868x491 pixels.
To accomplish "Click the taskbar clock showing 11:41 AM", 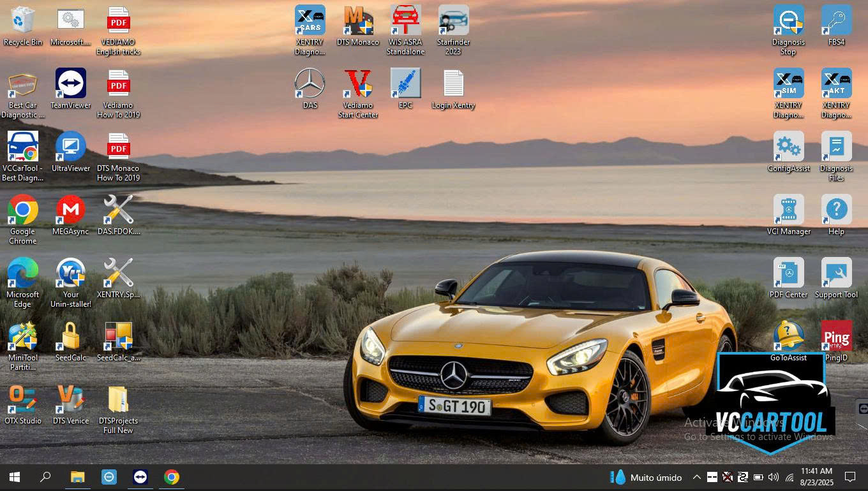I will (x=816, y=476).
